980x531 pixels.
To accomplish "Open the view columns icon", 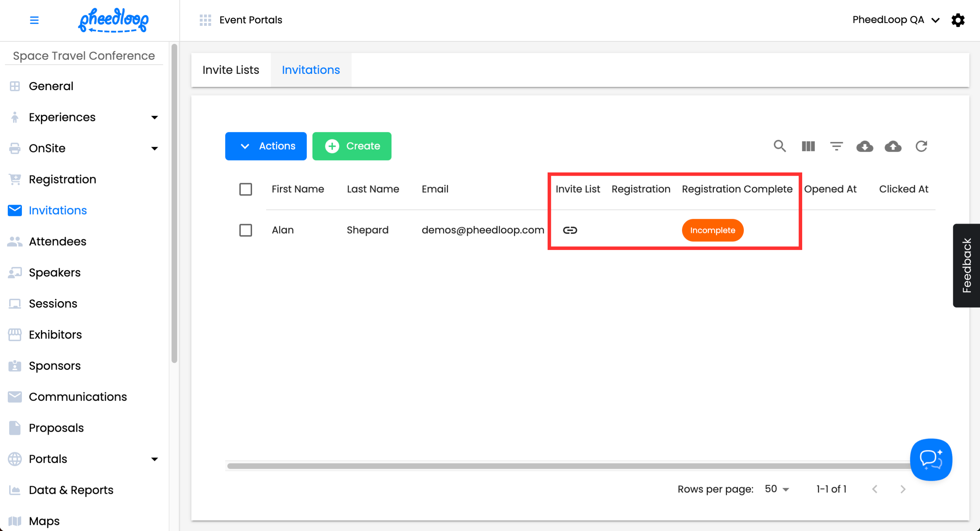I will [808, 146].
